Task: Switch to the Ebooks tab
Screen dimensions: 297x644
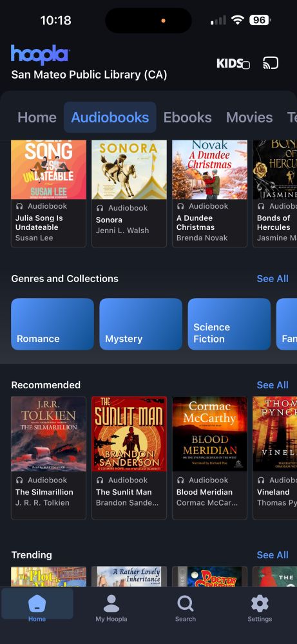Action: [187, 117]
